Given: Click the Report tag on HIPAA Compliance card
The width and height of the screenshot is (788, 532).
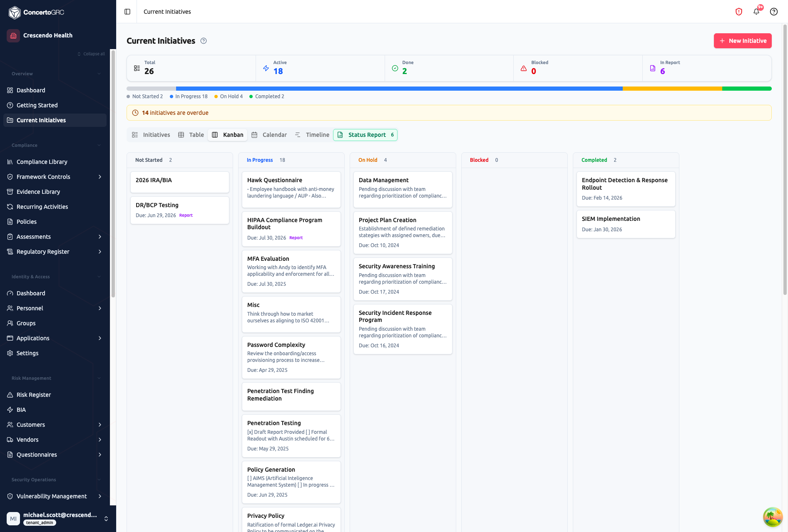Looking at the screenshot, I should [296, 238].
